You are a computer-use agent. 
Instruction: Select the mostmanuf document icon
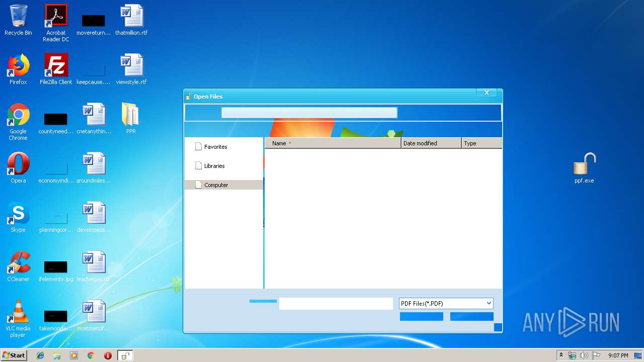tap(94, 316)
